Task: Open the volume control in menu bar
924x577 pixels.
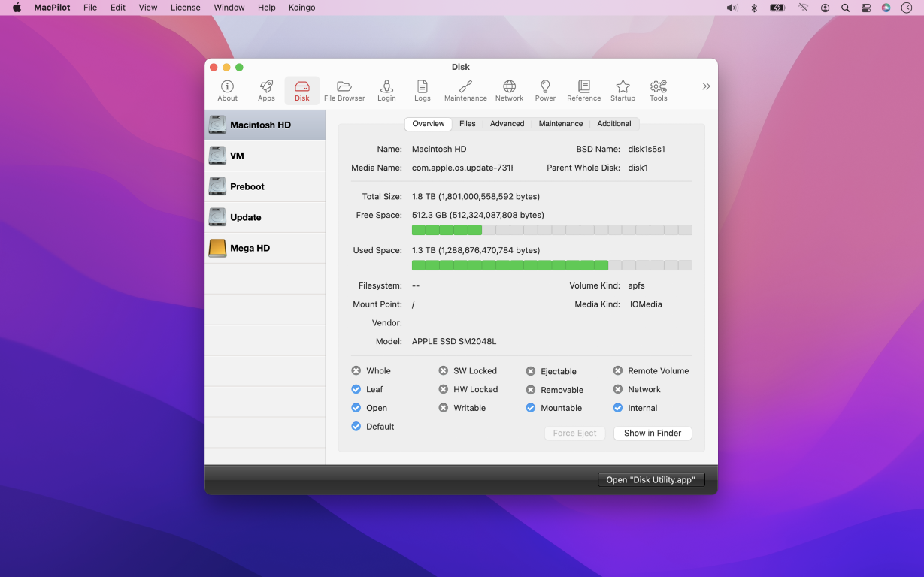Action: click(x=732, y=8)
